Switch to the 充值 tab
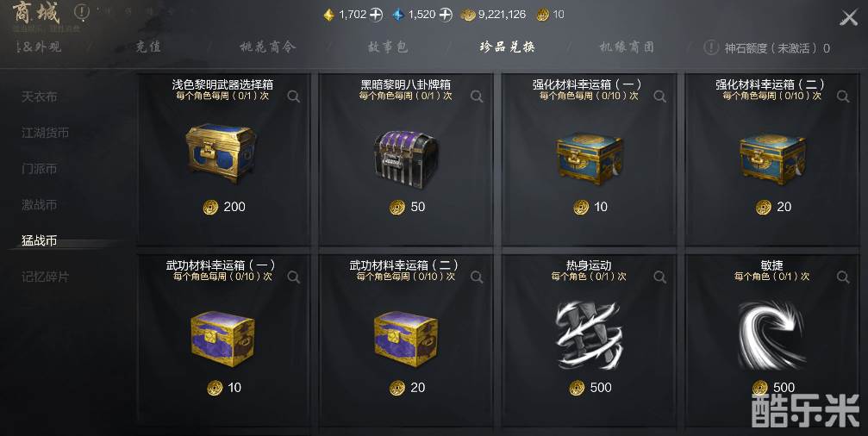Screen dimensions: 868x436 [148, 47]
